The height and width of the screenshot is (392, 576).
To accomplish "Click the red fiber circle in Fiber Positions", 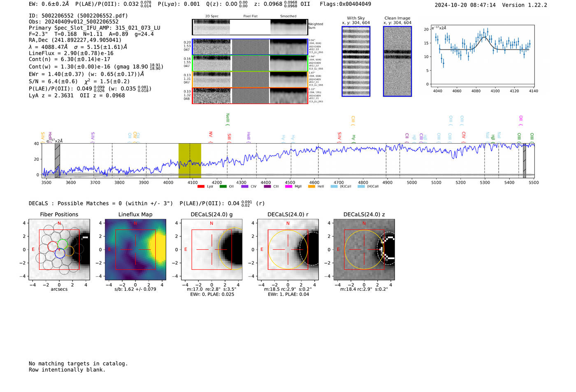I will coord(53,246).
